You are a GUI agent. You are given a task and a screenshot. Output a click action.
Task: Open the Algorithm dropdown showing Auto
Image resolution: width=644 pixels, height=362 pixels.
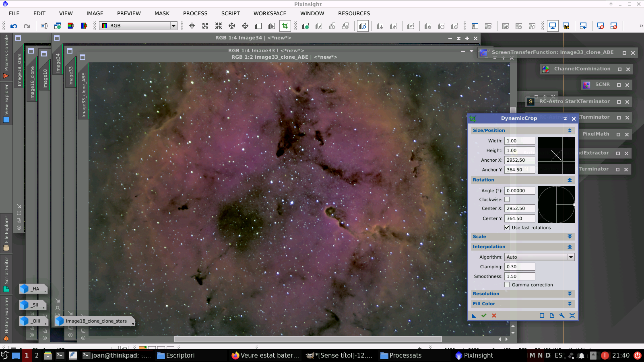(570, 257)
